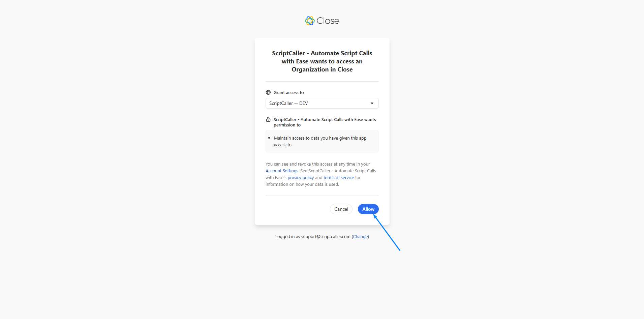This screenshot has height=319, width=644.
Task: Click the Close wordmark beside the logo
Action: (328, 21)
